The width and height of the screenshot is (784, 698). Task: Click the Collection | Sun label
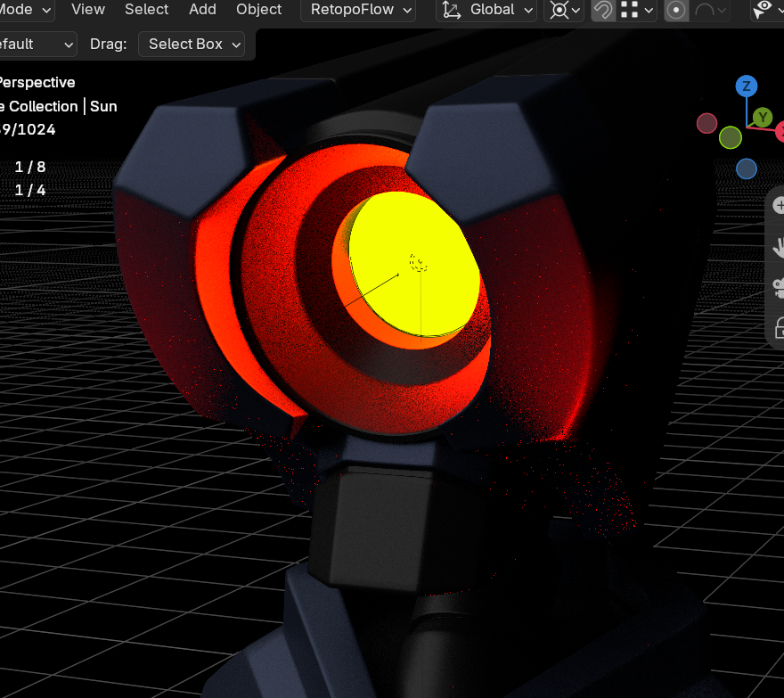click(58, 106)
